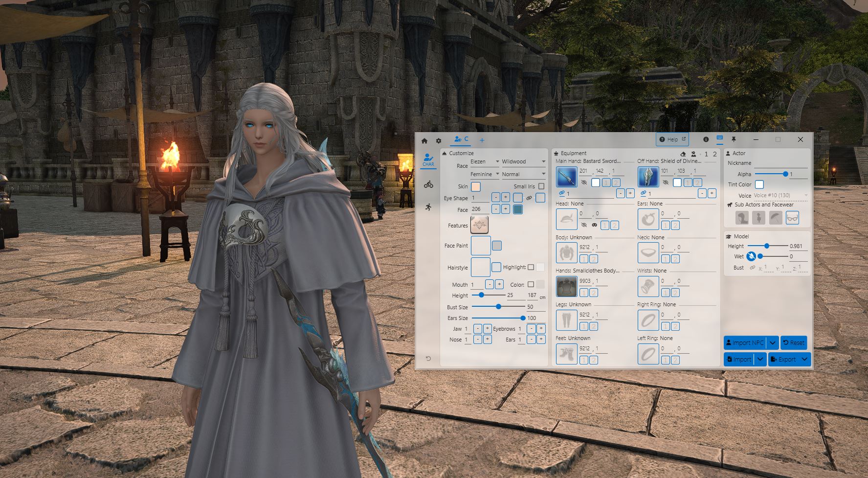
Task: Switch to the actor C tab
Action: click(461, 139)
